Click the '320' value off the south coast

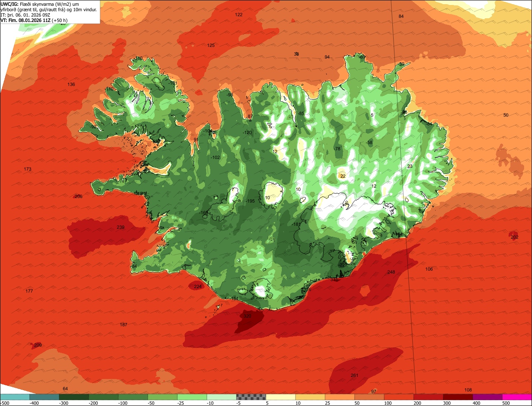point(247,316)
